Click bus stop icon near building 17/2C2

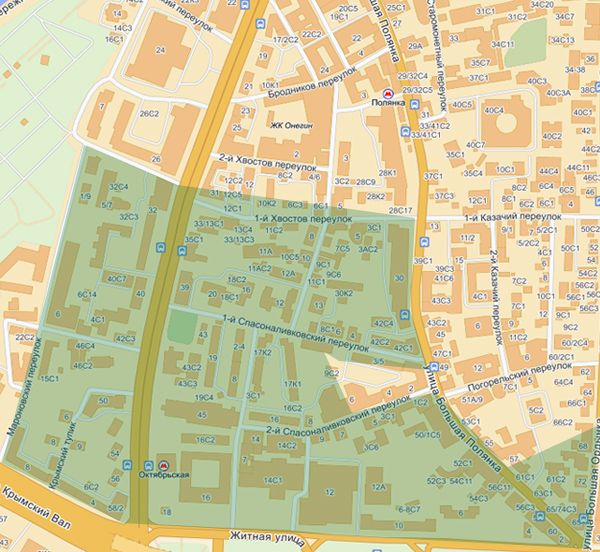[x=261, y=23]
